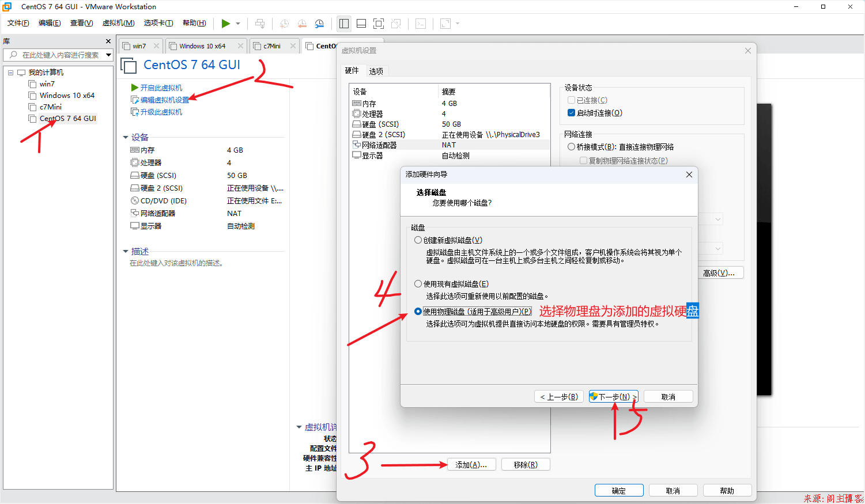Image resolution: width=865 pixels, height=504 pixels.
Task: Open the power options dropdown arrow beside play button
Action: [238, 24]
